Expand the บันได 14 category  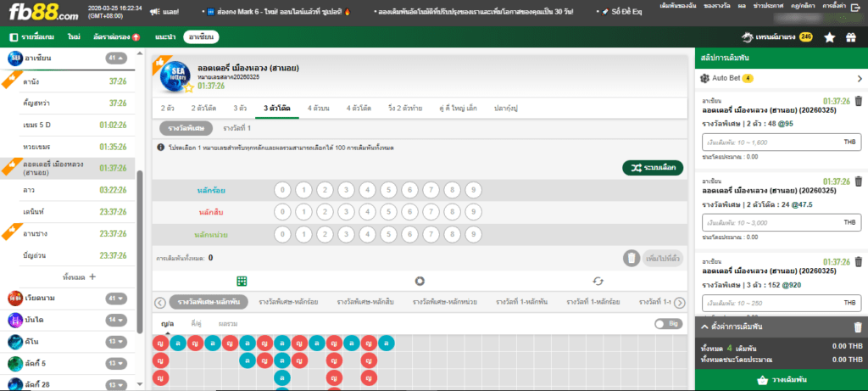click(x=116, y=320)
